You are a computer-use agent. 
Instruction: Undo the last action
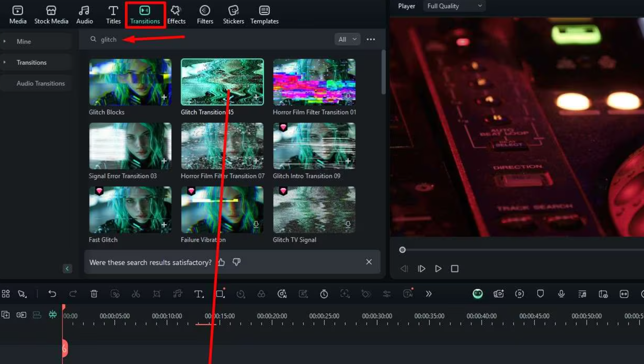click(x=52, y=294)
